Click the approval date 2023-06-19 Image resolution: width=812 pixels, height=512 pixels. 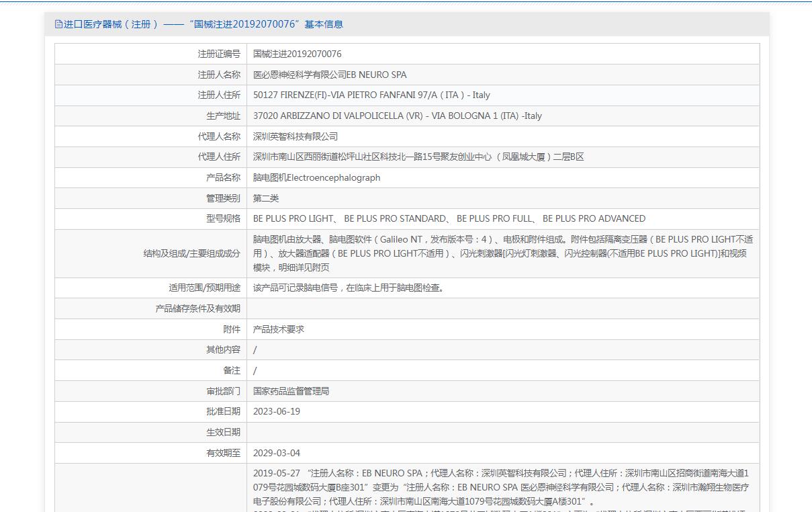(x=276, y=411)
